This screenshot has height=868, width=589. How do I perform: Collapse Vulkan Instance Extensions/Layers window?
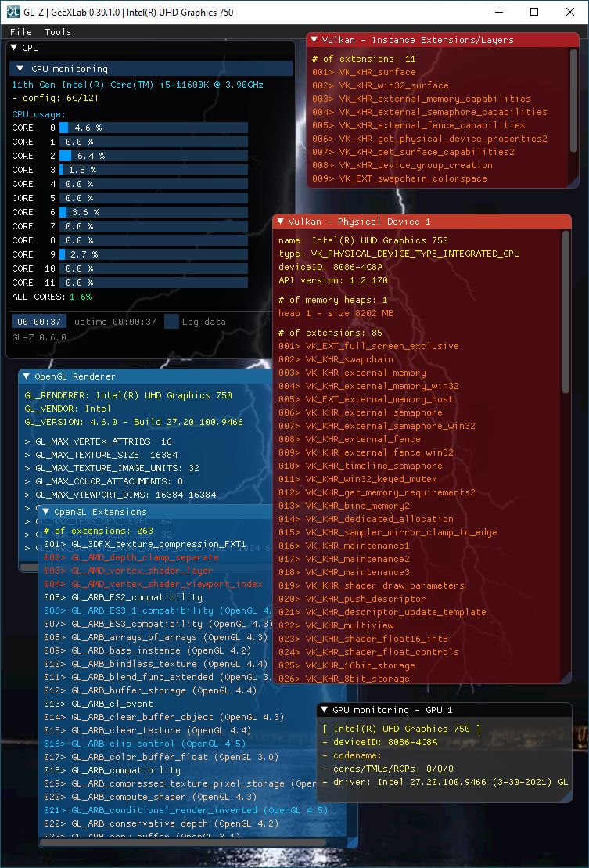[314, 40]
